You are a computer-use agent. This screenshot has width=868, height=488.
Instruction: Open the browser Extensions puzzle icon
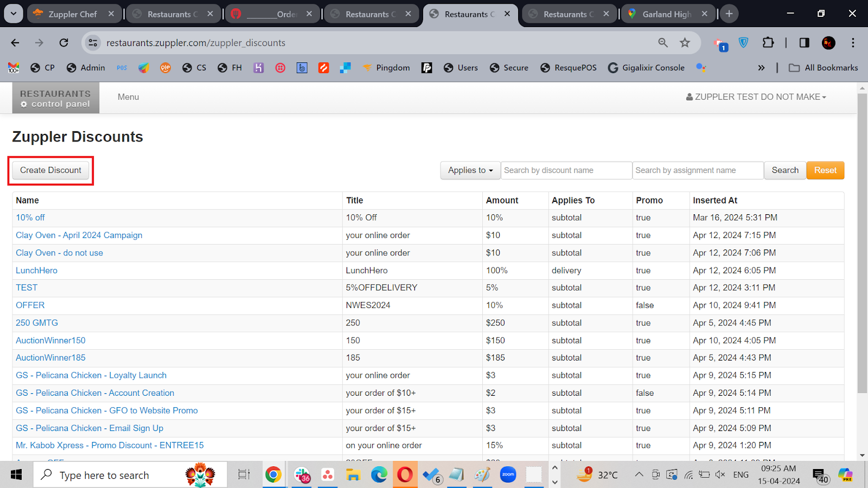point(768,43)
